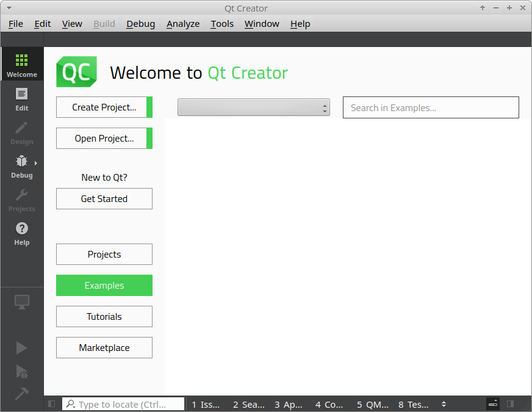Screen dimensions: 532x412
Task: Open the Debug menu
Action: pos(140,24)
